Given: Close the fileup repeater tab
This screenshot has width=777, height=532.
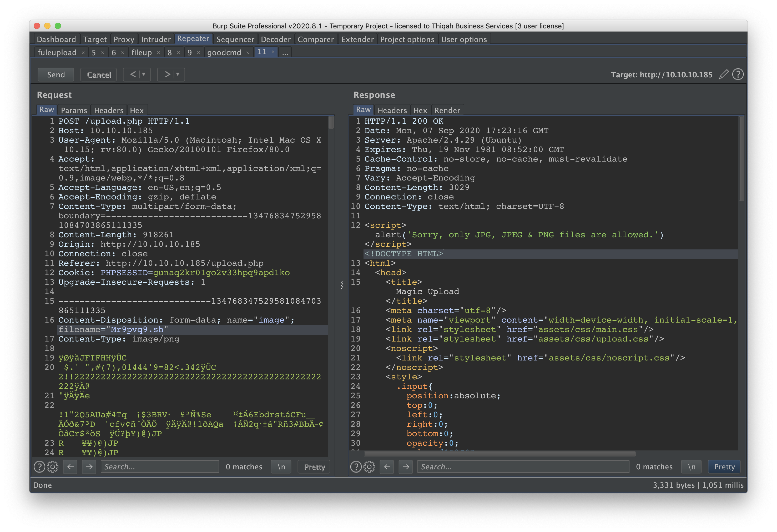Looking at the screenshot, I should pyautogui.click(x=158, y=53).
